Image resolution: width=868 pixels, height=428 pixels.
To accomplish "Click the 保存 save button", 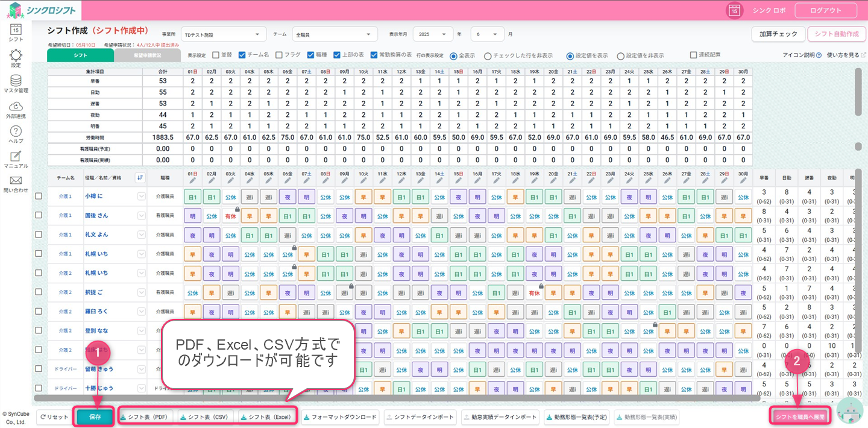I will (x=95, y=417).
